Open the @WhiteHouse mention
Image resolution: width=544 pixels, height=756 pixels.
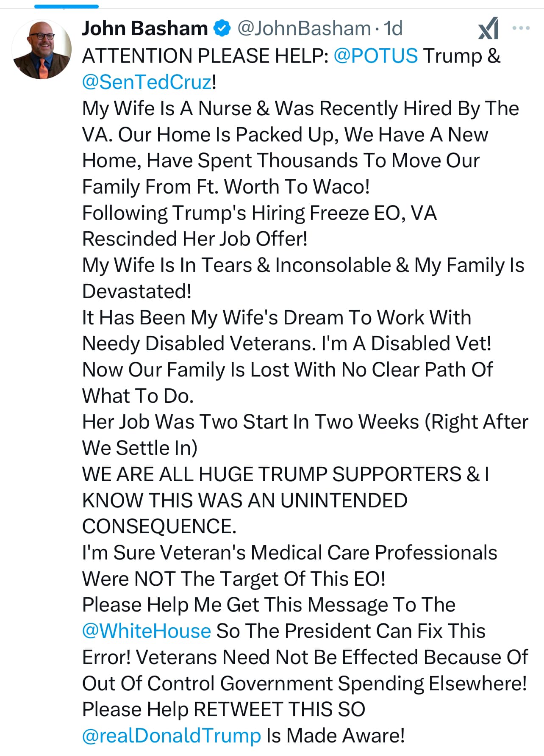[147, 631]
